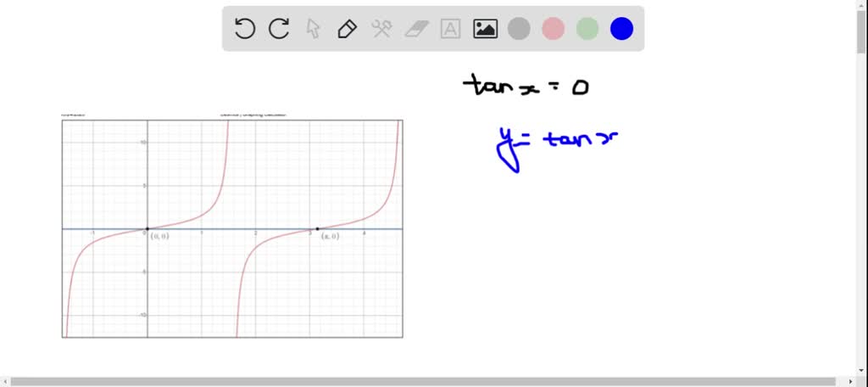Choose the pink color swatch
Image resolution: width=868 pixels, height=387 pixels.
[553, 28]
